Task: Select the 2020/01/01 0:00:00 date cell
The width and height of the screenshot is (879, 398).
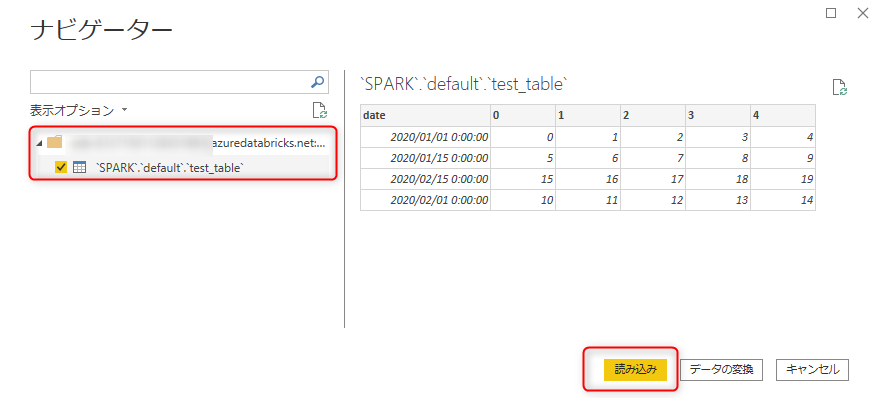Action: coord(425,137)
